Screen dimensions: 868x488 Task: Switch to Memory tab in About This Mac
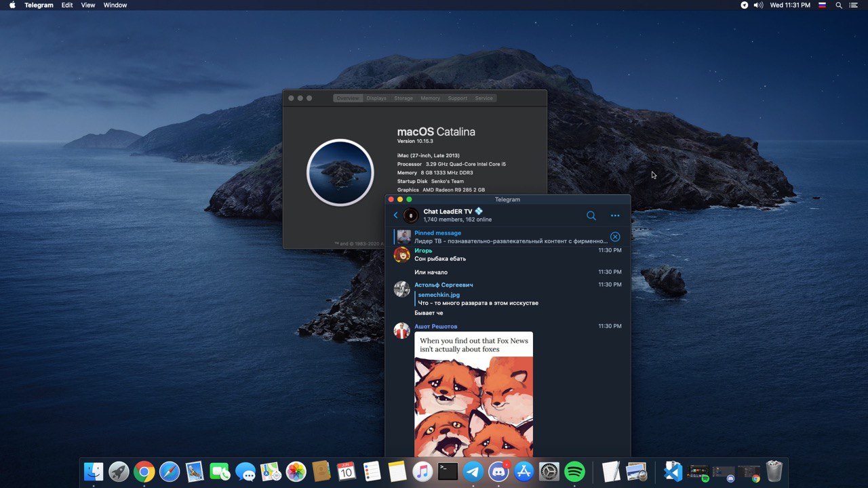tap(430, 98)
